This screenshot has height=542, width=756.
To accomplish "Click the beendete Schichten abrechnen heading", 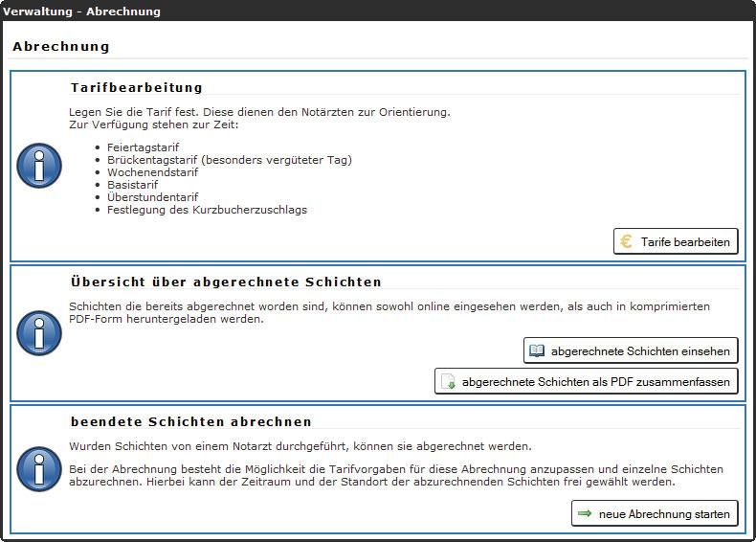I will 191,421.
